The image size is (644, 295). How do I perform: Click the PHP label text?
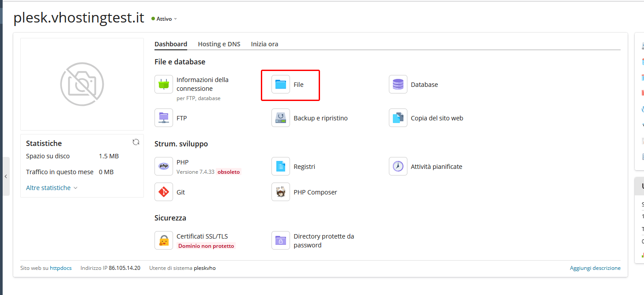[x=182, y=162]
